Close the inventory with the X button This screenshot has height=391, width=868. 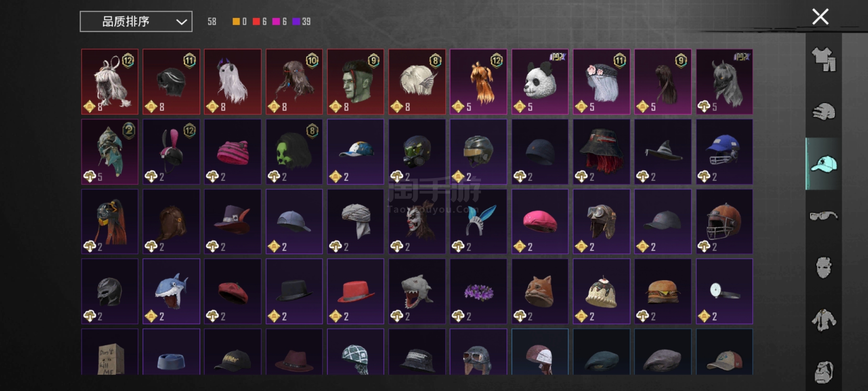point(820,17)
